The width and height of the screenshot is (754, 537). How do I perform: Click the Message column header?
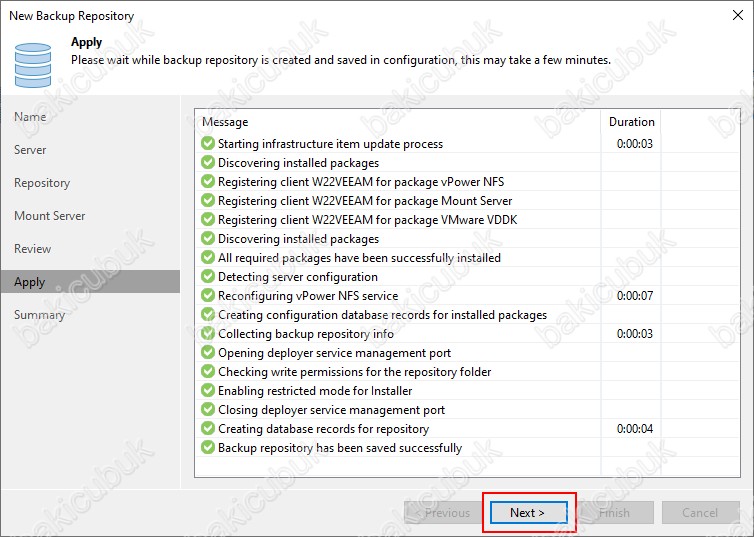tap(225, 122)
